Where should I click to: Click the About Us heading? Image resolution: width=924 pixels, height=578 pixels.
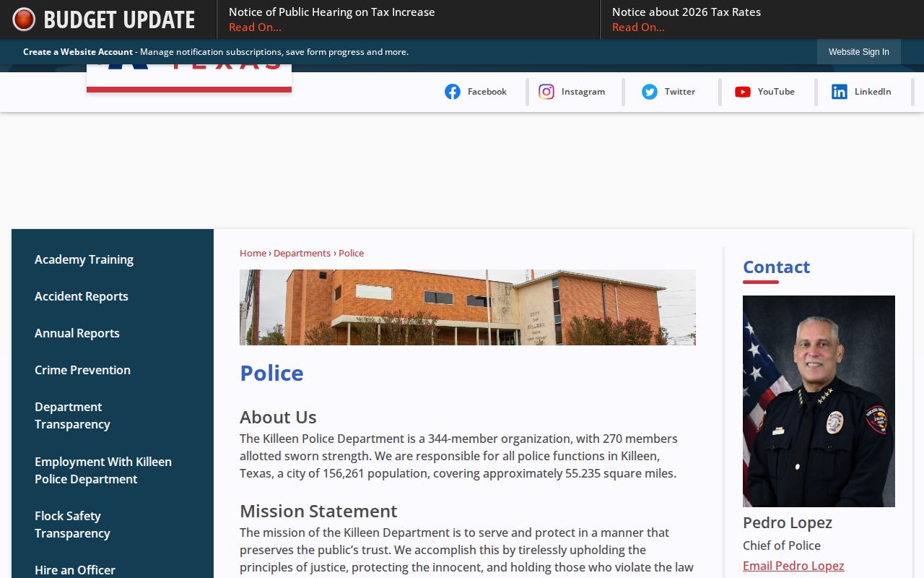[x=278, y=417]
